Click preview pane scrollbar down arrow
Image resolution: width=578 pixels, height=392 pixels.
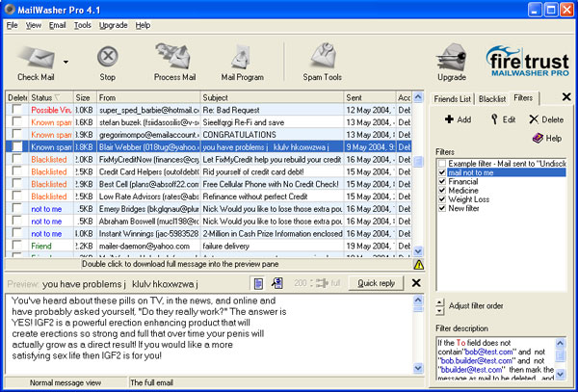pos(418,368)
